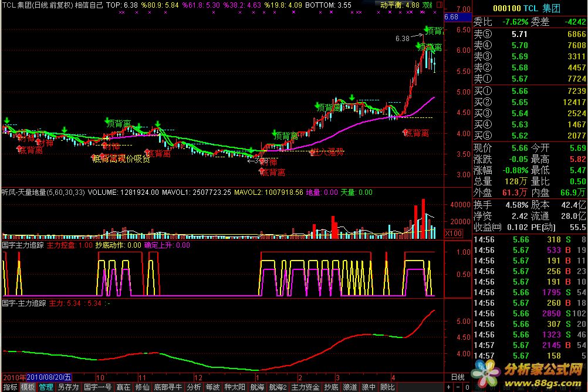Switch to the 狼道 template
Viewport: 588px width, 392px height.
click(350, 387)
